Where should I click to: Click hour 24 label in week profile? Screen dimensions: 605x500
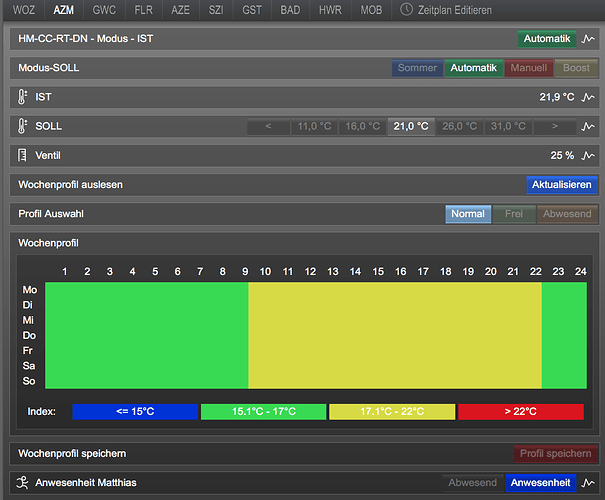click(581, 272)
